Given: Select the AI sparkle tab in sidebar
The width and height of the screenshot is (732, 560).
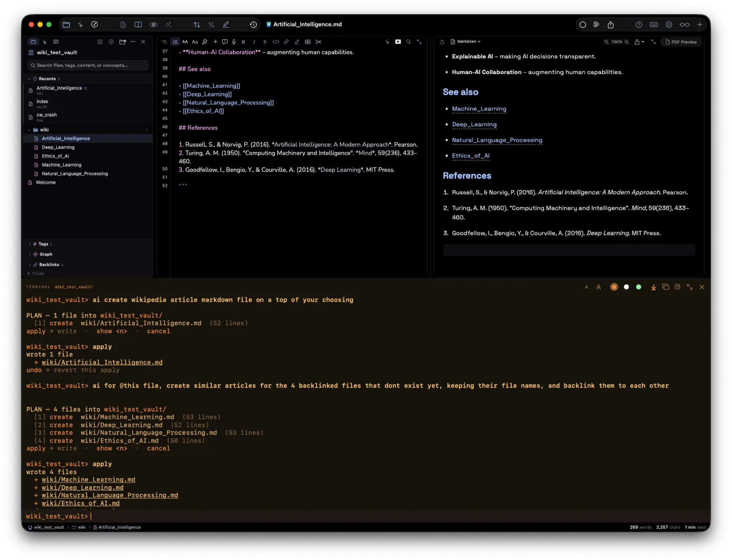Looking at the screenshot, I should (x=45, y=41).
